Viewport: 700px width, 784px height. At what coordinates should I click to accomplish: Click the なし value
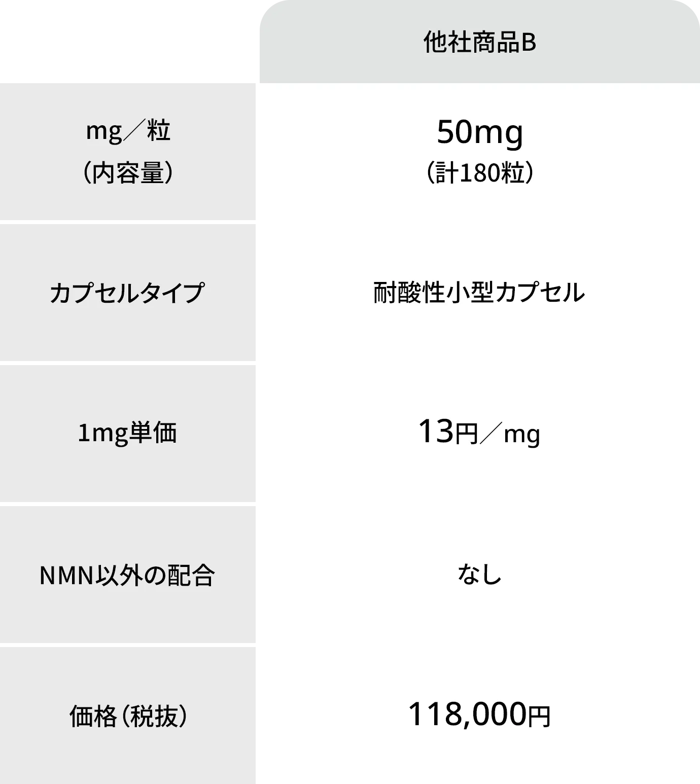click(479, 575)
